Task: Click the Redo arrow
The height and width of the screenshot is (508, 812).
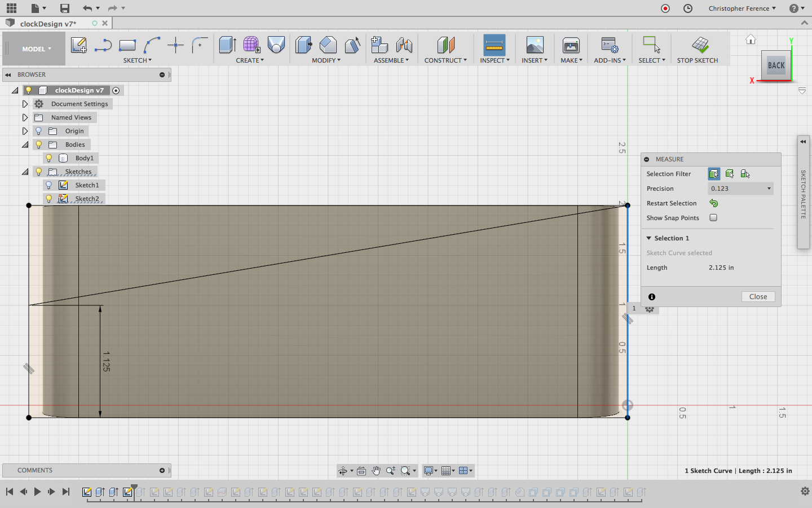Action: (112, 8)
